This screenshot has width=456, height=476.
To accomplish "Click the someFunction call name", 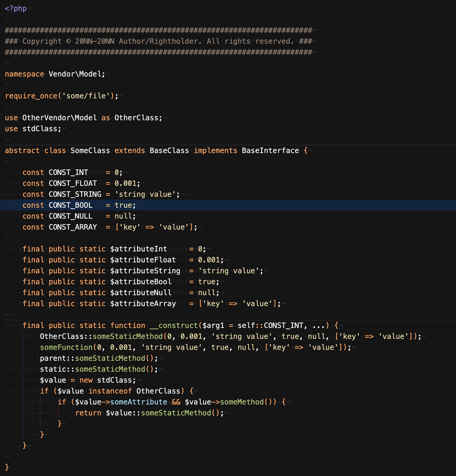I will (66, 347).
